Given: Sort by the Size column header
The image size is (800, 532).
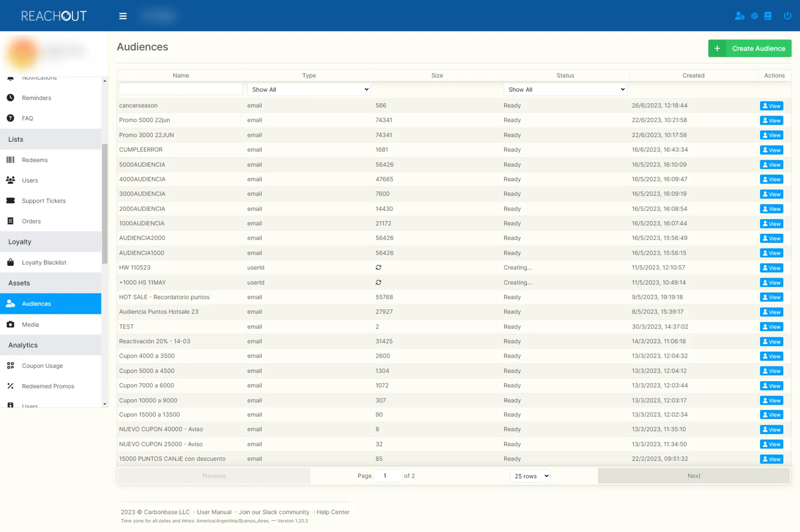Looking at the screenshot, I should (x=437, y=76).
